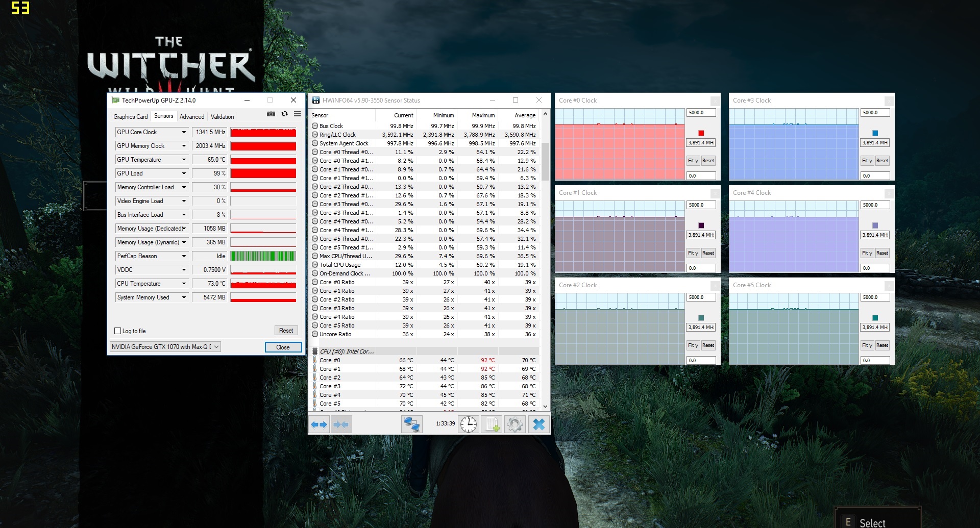The height and width of the screenshot is (528, 980).
Task: Switch to the Graphics Card tab
Action: 131,117
